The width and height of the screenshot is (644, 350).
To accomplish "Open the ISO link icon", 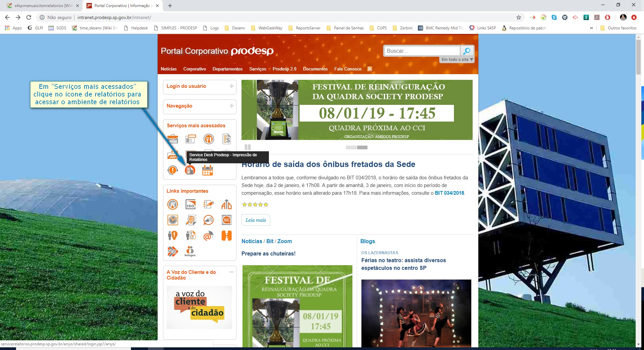I will pos(190,204).
